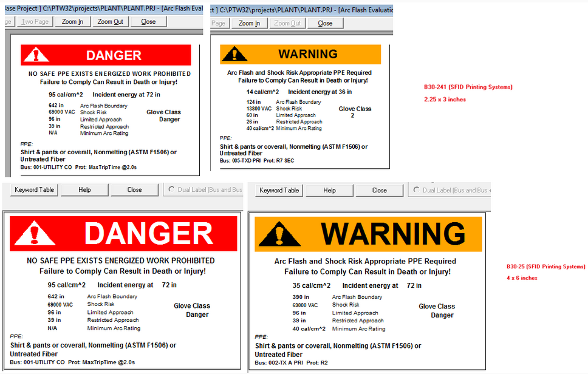Click Zoom In next to the Two Page button
588x374 pixels.
point(73,22)
